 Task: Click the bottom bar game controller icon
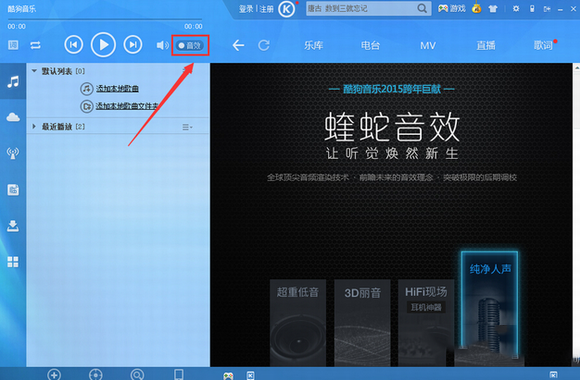pos(228,376)
